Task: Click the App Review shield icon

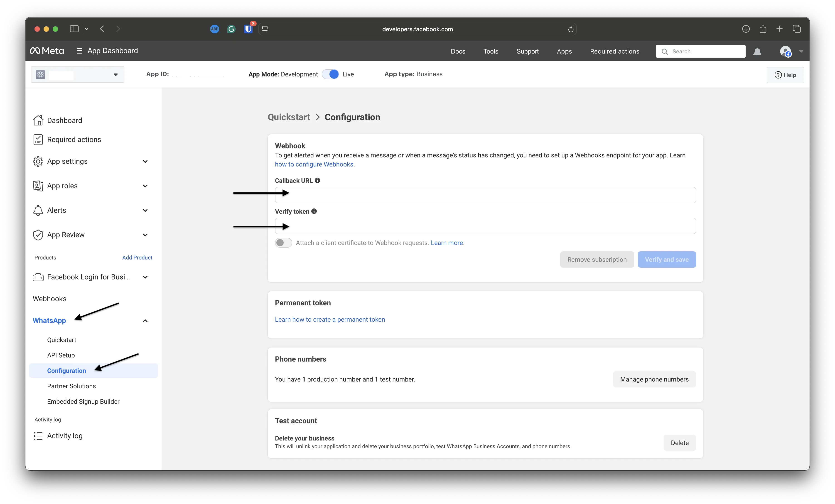Action: coord(38,235)
